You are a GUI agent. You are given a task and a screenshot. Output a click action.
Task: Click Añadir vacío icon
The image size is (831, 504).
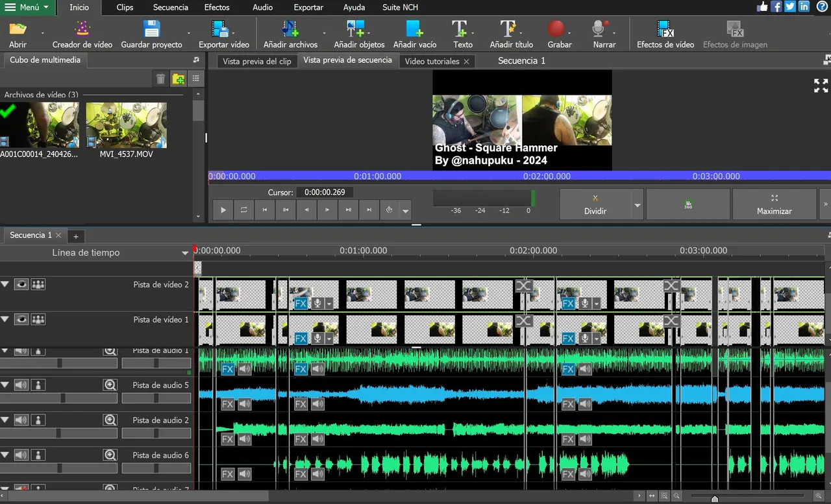(x=414, y=29)
